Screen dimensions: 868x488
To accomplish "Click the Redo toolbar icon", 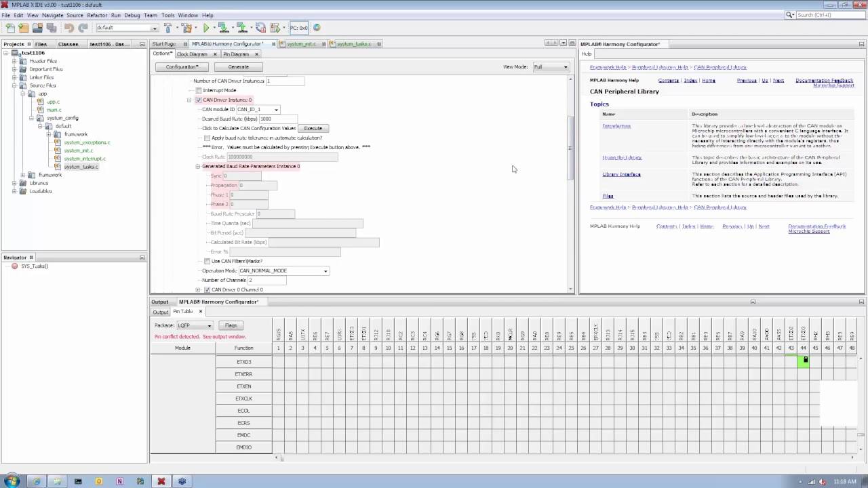I will (x=83, y=28).
